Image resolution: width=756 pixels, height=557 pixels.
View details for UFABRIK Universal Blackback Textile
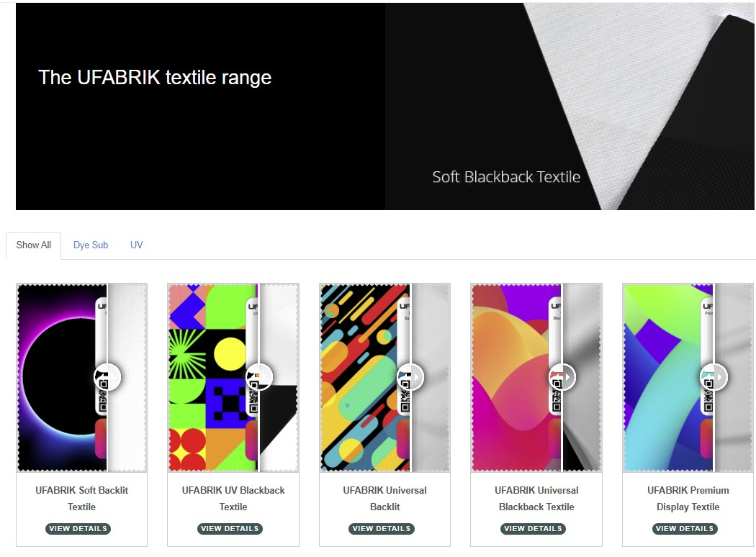click(x=534, y=529)
